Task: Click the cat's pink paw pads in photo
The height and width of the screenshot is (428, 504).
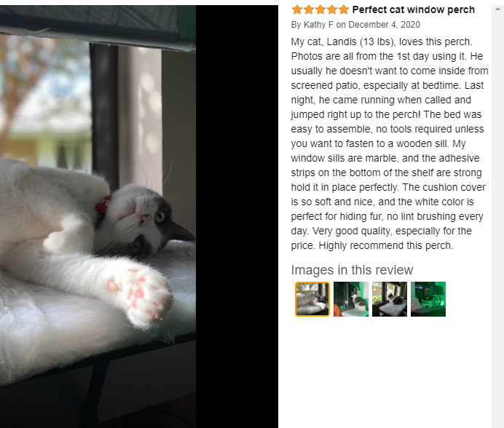Action: pos(141,294)
